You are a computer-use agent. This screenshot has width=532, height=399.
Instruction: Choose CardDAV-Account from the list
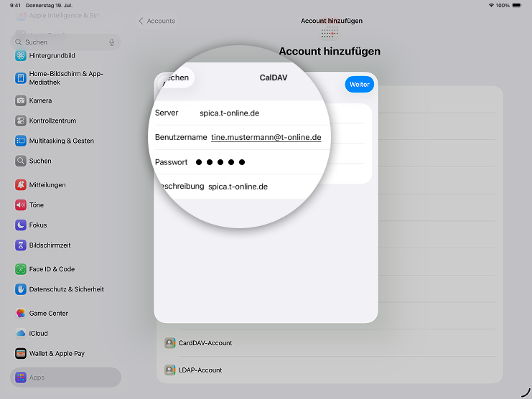point(205,343)
